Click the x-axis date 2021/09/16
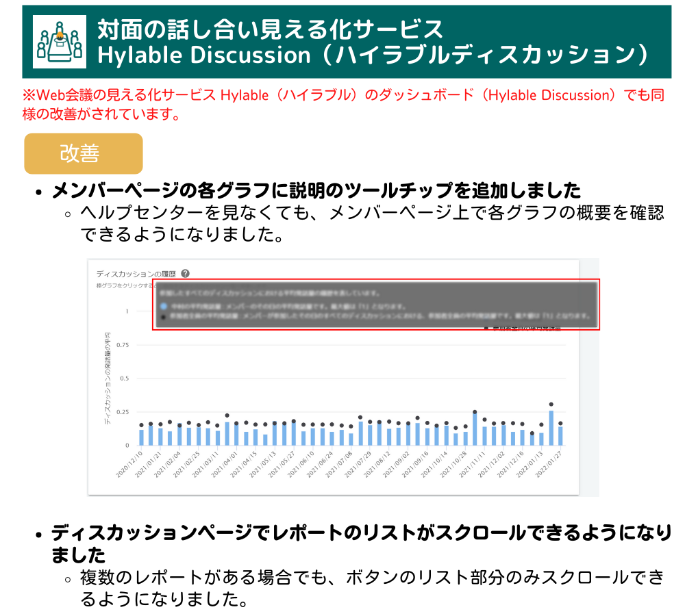The width and height of the screenshot is (685, 616). pos(416,465)
